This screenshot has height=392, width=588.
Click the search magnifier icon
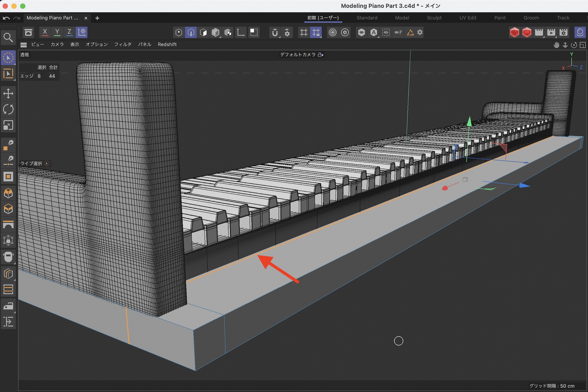tap(8, 38)
